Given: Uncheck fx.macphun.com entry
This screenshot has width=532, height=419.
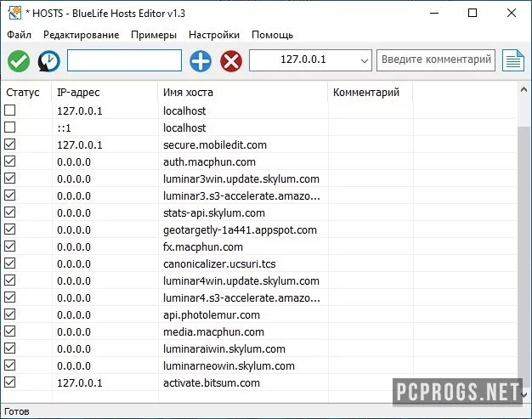Looking at the screenshot, I should 10,246.
